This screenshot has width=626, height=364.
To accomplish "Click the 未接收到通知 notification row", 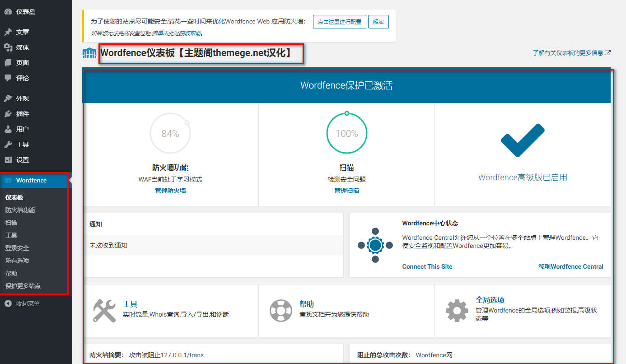I will point(214,245).
